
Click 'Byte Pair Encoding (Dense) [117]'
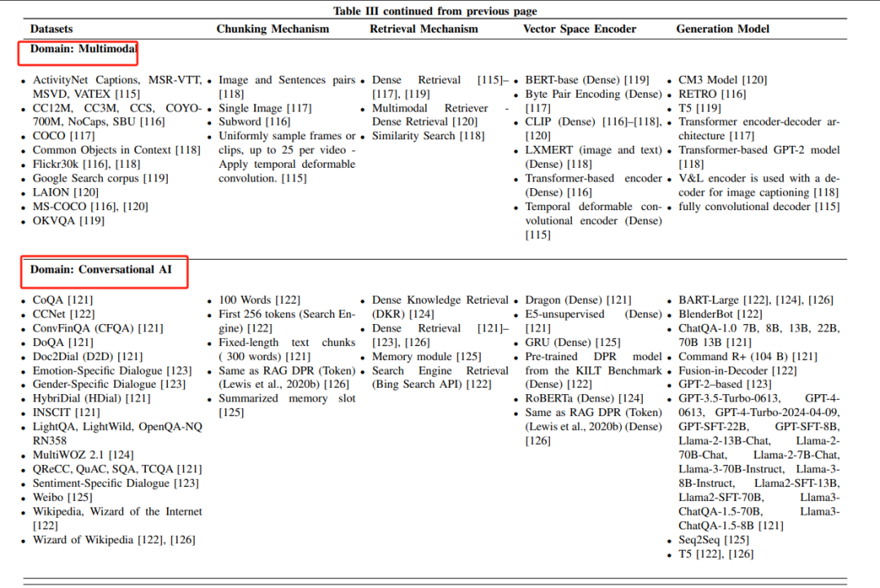click(x=594, y=101)
